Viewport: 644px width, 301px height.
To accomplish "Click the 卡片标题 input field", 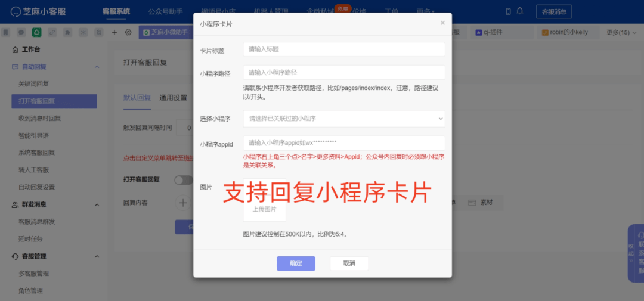I will click(344, 49).
